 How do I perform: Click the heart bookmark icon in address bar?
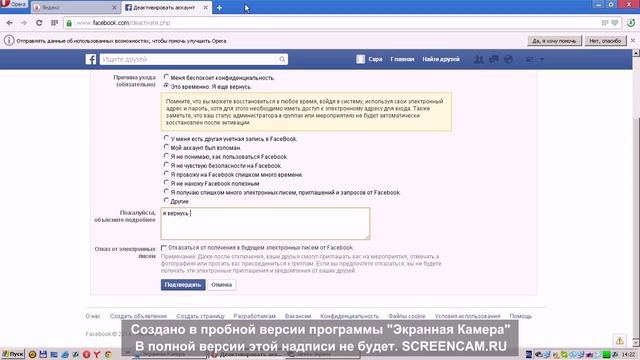pos(615,23)
